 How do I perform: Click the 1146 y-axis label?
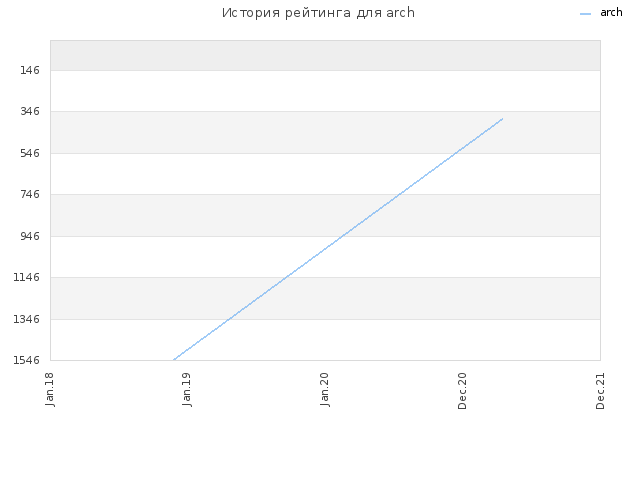point(27,278)
